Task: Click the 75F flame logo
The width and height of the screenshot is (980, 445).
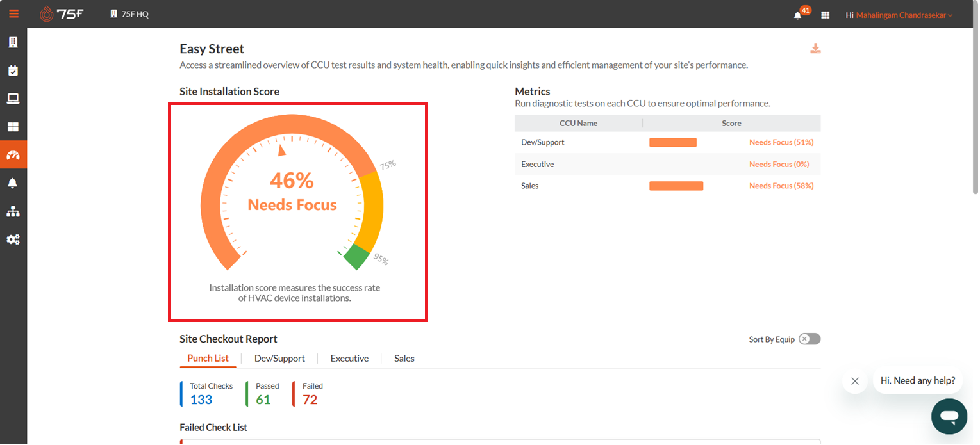Action: 62,13
